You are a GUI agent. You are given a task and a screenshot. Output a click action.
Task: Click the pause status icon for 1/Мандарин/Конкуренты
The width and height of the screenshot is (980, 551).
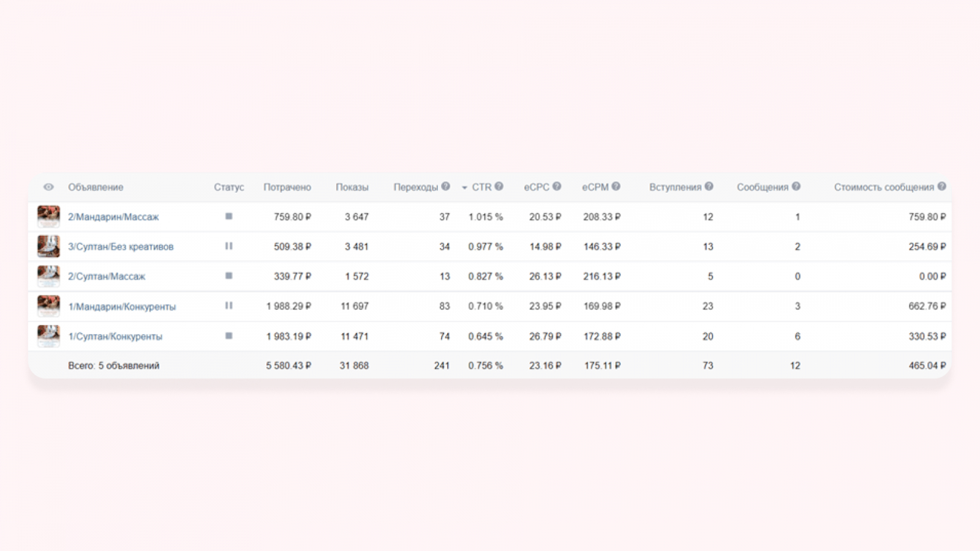pos(228,305)
